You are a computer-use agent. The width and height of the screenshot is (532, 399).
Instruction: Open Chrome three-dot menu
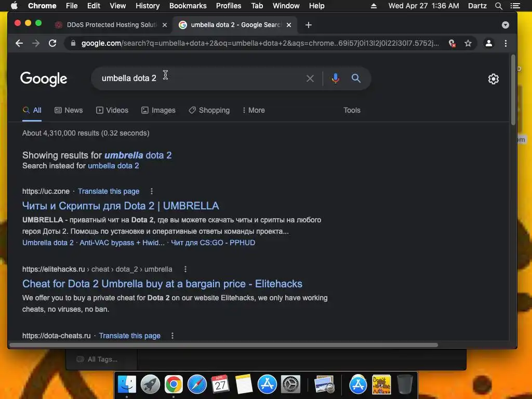[x=506, y=43]
